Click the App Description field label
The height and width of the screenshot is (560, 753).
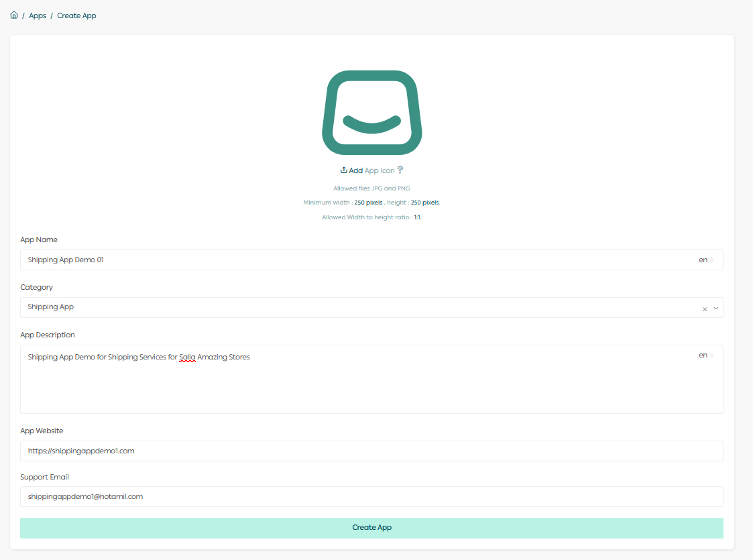tap(48, 335)
